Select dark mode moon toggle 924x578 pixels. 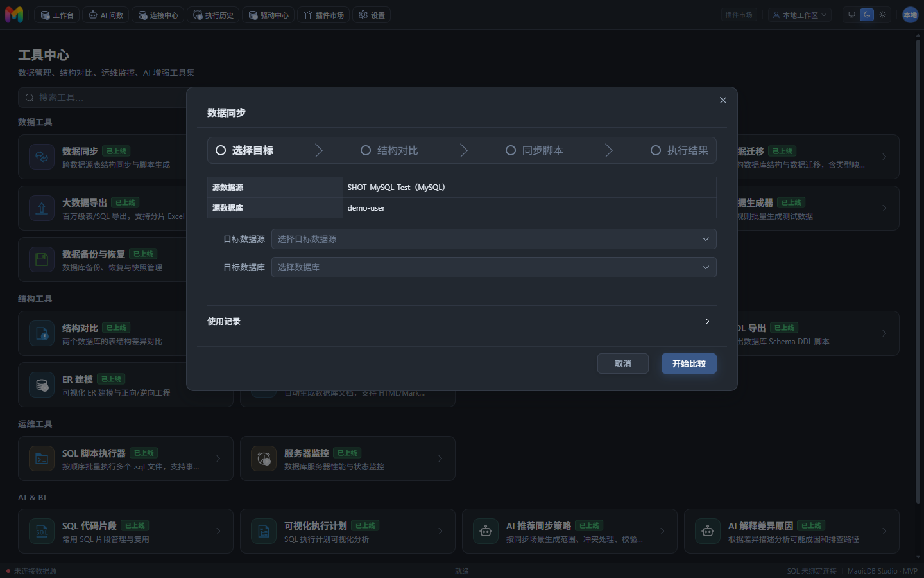867,15
